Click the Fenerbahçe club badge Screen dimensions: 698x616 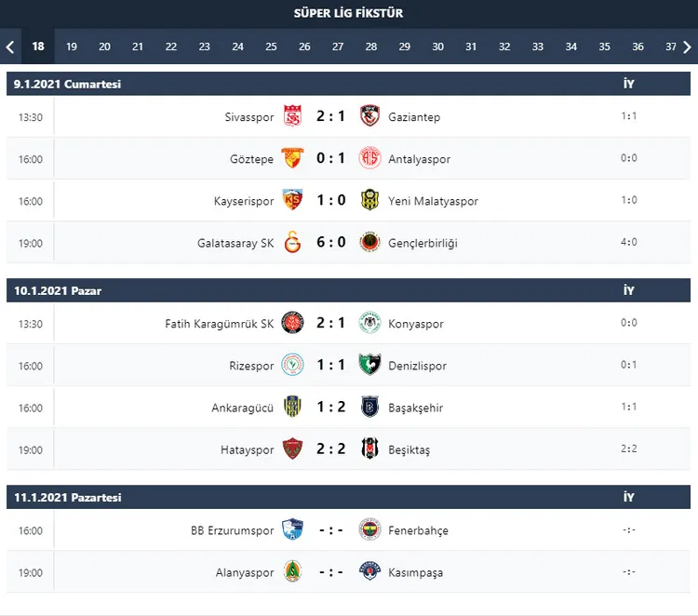(x=369, y=530)
